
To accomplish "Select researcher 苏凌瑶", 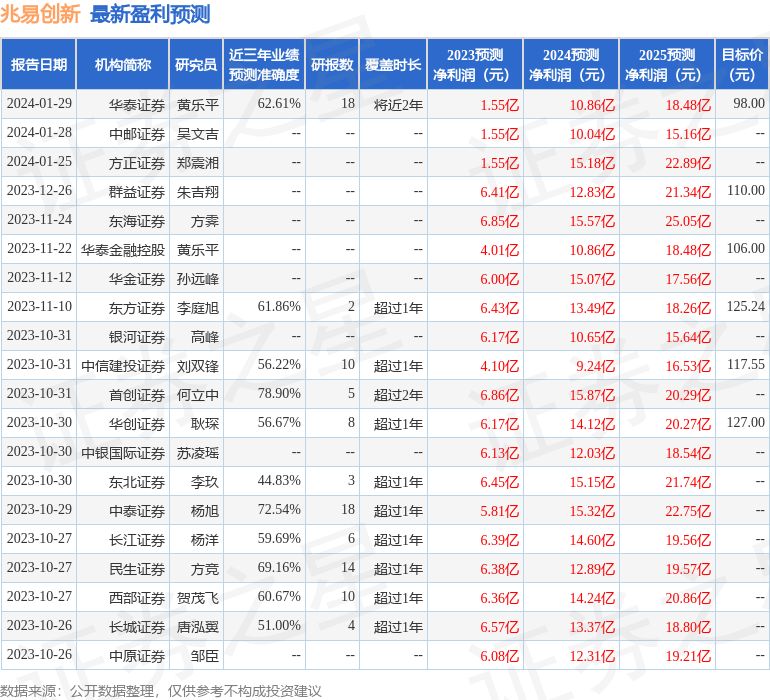I will pos(198,452).
